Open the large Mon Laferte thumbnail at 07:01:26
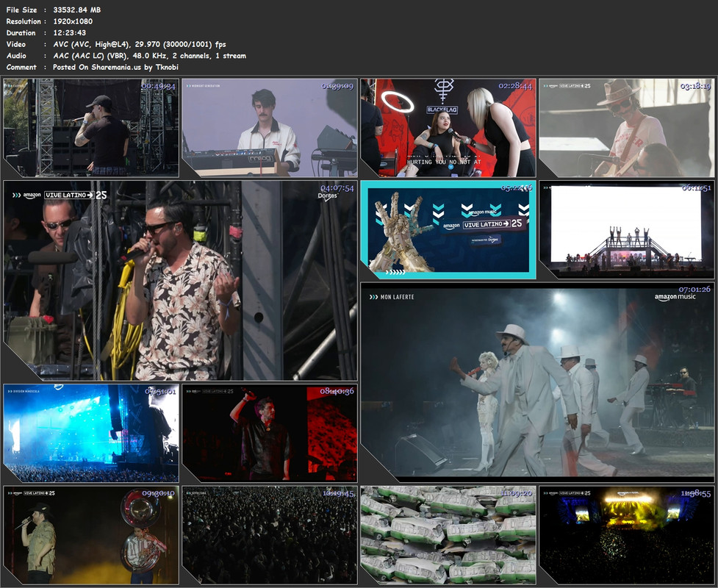Screen dimensions: 718x588 [538, 382]
